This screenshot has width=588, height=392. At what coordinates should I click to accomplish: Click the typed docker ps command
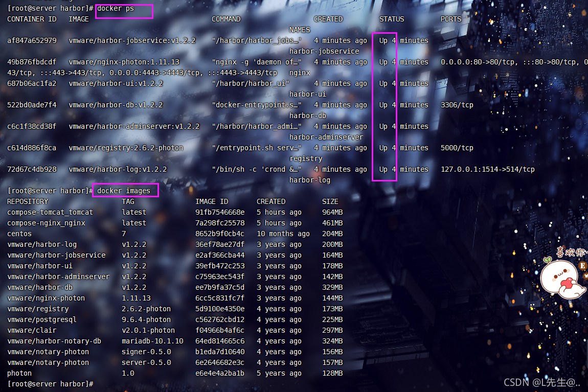116,8
